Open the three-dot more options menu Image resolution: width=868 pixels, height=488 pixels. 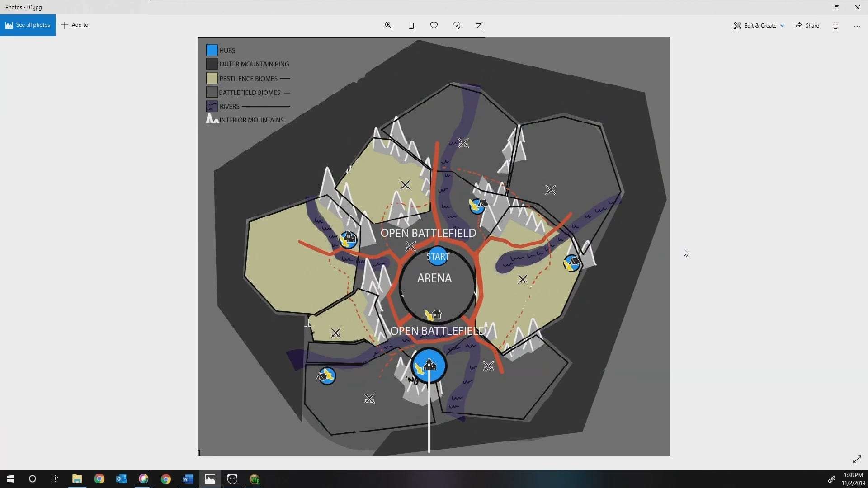857,26
